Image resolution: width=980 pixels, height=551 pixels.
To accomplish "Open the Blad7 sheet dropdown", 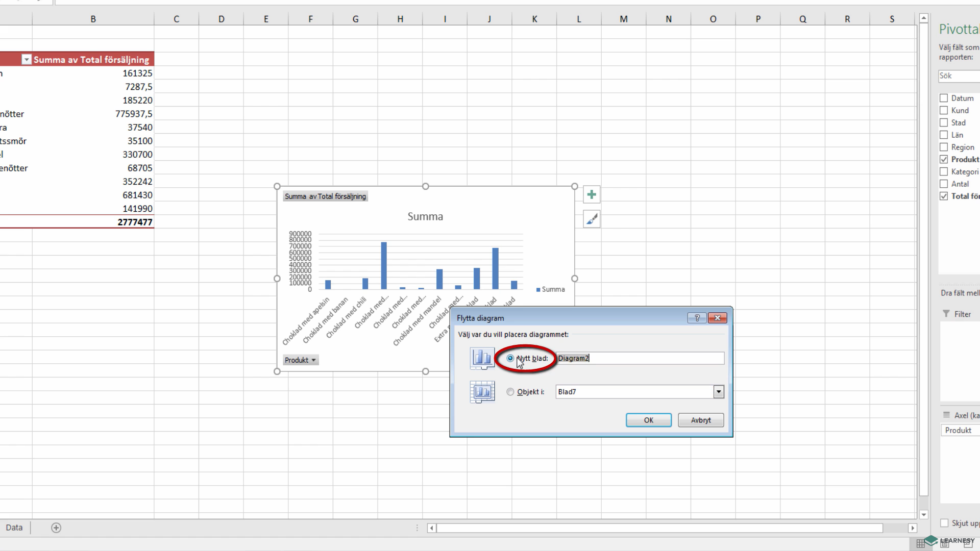I will (x=719, y=392).
